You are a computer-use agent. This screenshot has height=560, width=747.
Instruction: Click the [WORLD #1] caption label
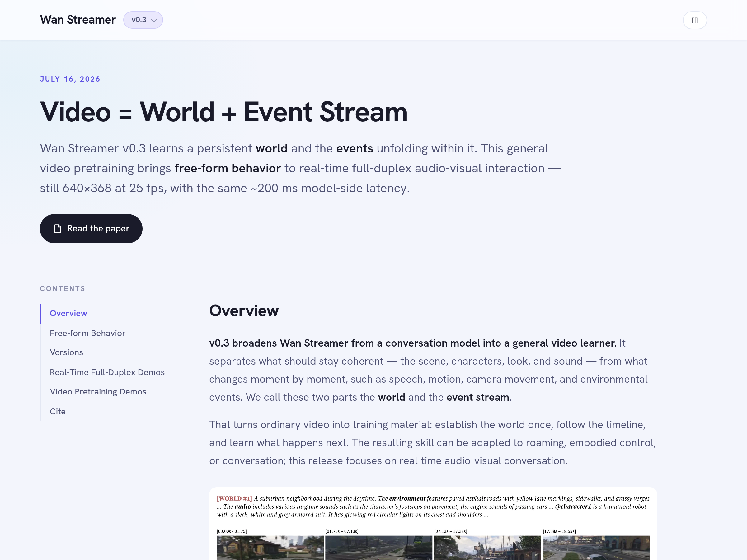pyautogui.click(x=234, y=498)
